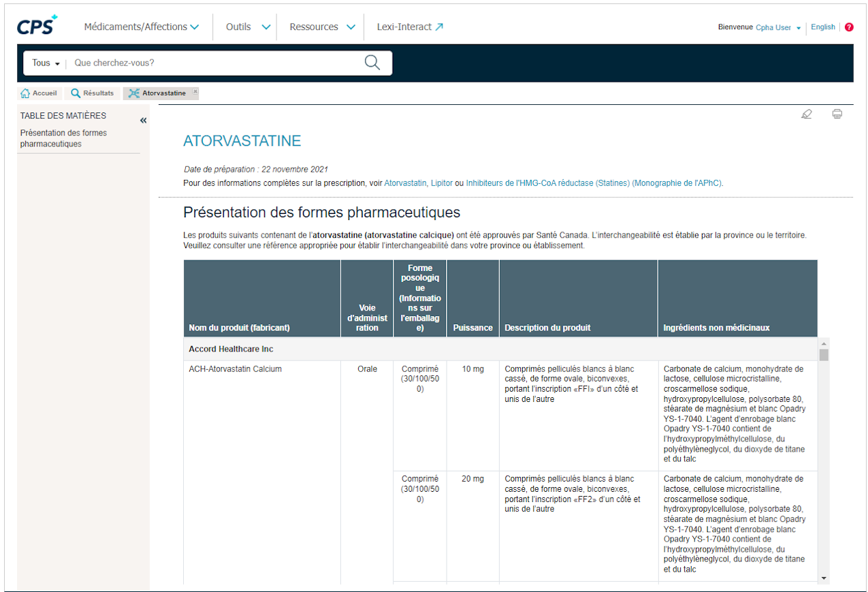868x592 pixels.
Task: Click the table scrollbar down arrow
Action: click(x=824, y=578)
